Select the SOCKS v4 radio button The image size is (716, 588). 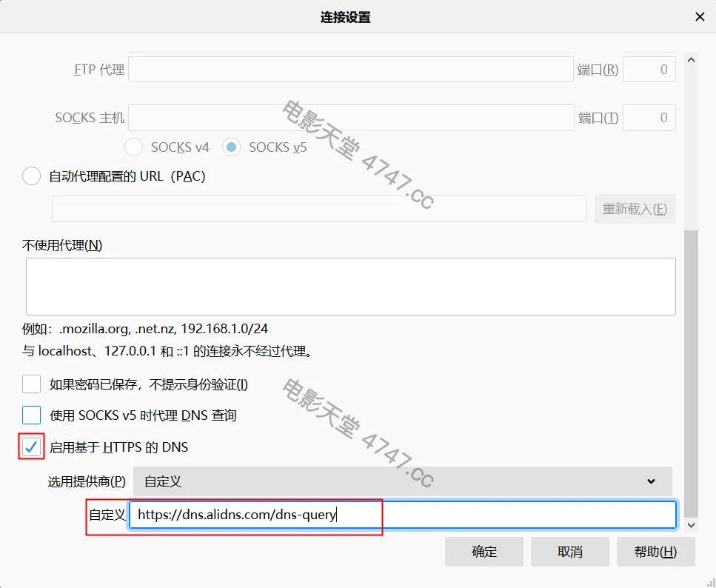(x=134, y=147)
